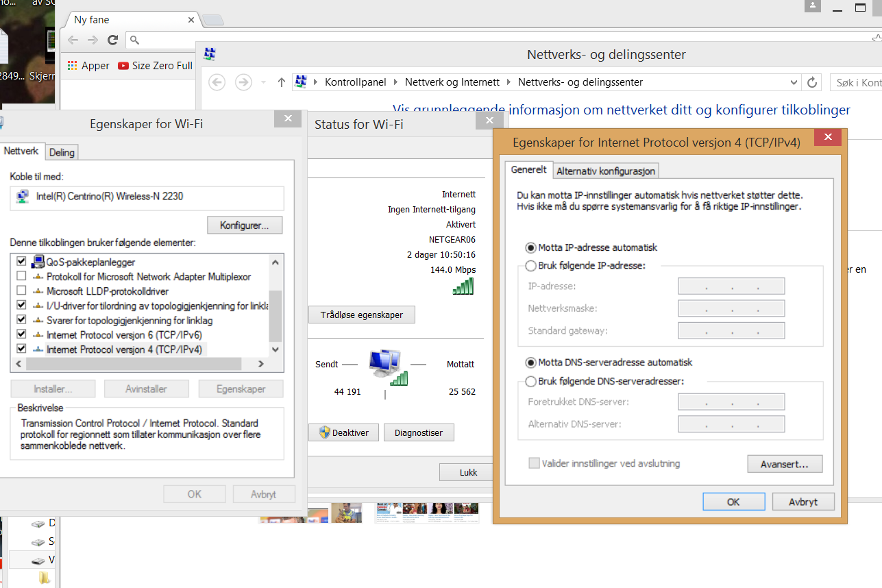Select Bruk følgende IP-adresse
The height and width of the screenshot is (588, 882).
click(530, 265)
